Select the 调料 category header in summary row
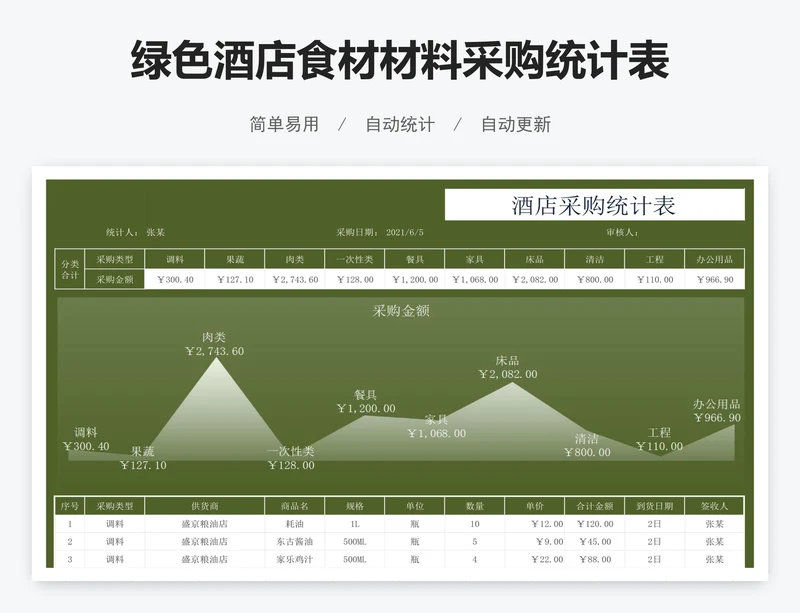The height and width of the screenshot is (613, 800). coord(175,259)
